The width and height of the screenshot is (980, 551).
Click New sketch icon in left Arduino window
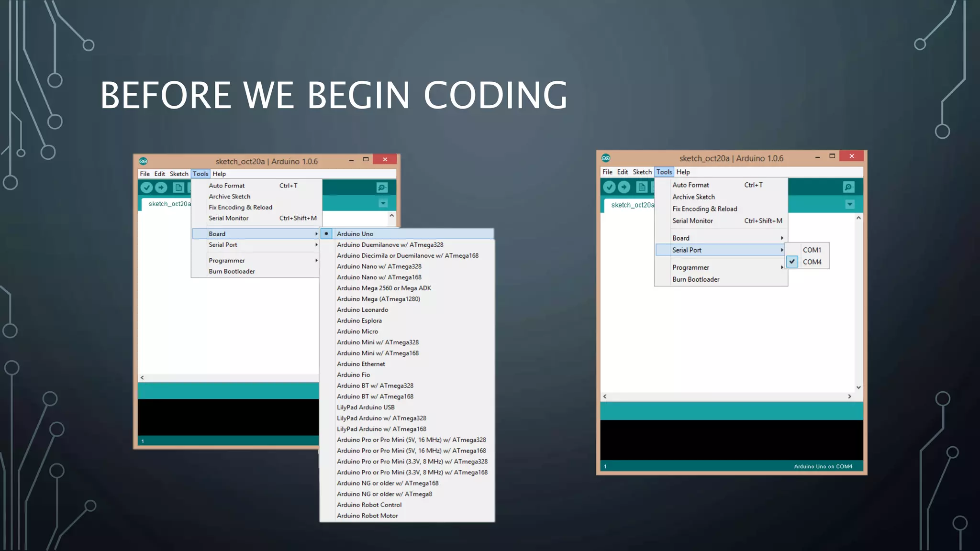pyautogui.click(x=178, y=187)
